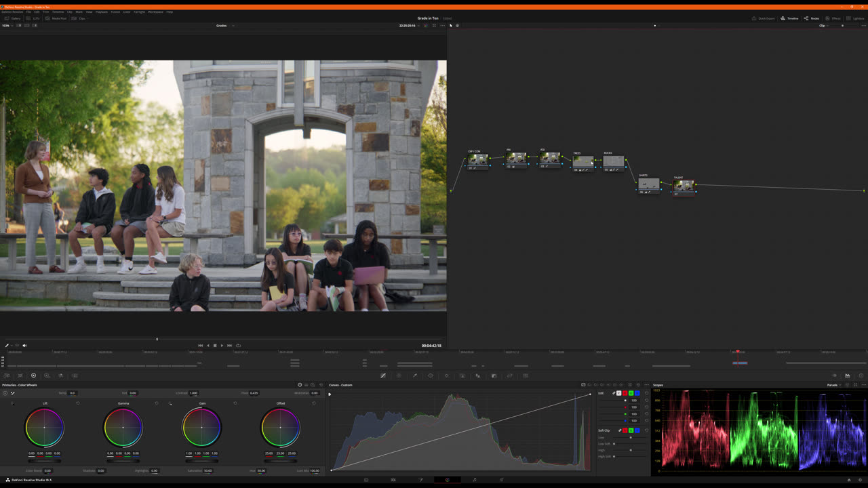868x488 pixels.
Task: Open the Clips panel dropdown arrow
Action: coord(88,18)
